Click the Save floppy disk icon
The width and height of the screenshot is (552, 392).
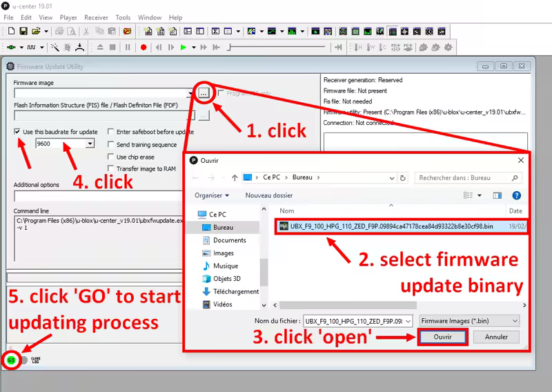[x=23, y=31]
